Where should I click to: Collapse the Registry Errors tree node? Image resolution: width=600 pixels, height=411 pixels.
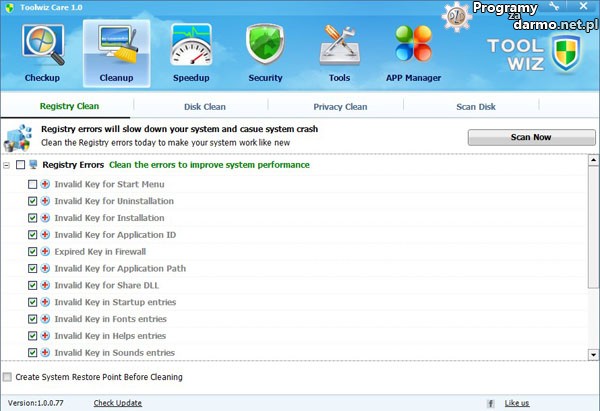[x=8, y=165]
